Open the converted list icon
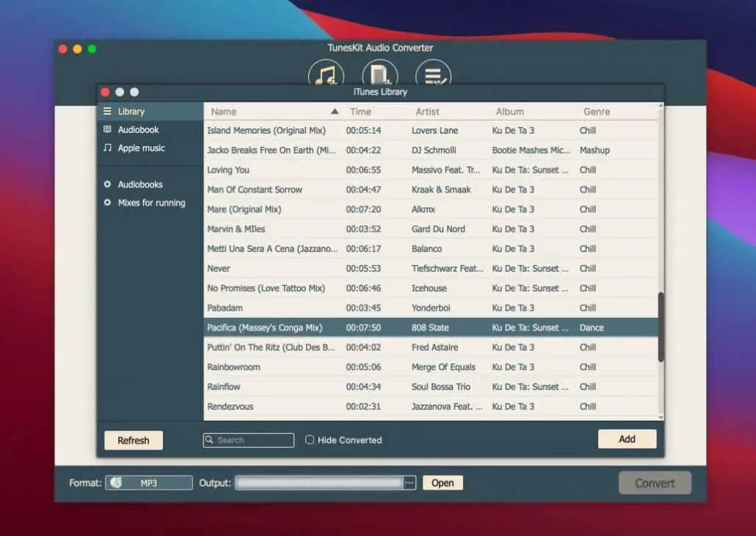This screenshot has height=536, width=756. point(434,74)
